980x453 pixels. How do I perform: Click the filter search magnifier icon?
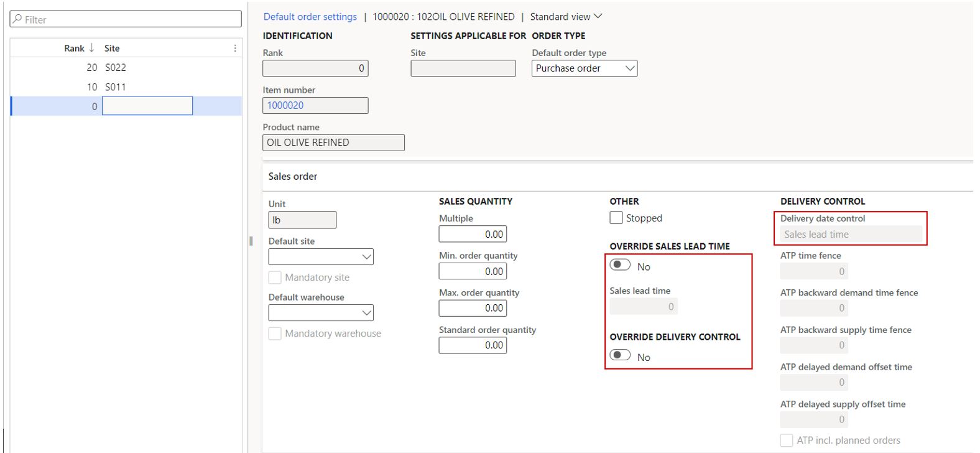tap(17, 19)
